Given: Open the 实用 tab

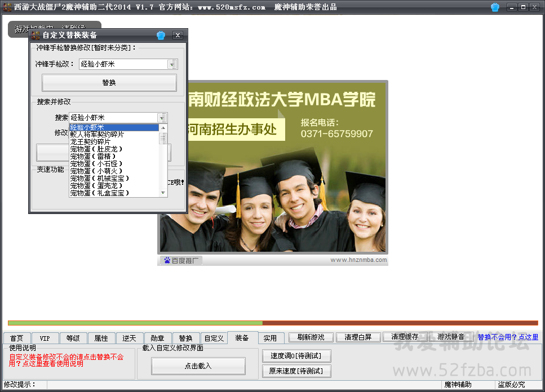Looking at the screenshot, I should click(270, 338).
